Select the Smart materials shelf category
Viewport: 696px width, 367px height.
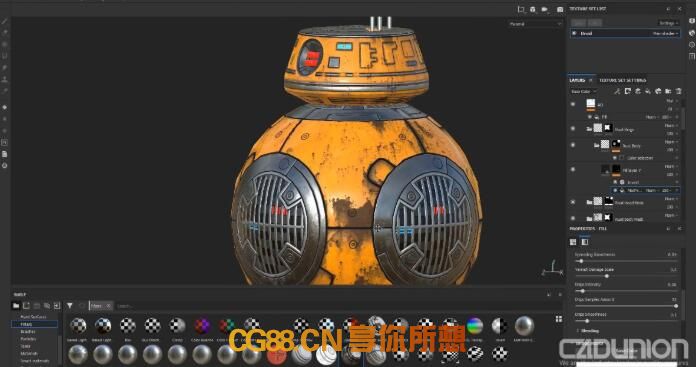click(x=35, y=361)
